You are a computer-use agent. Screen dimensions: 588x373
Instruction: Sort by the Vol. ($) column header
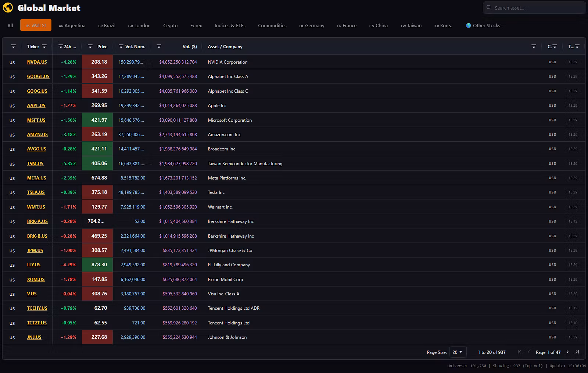pos(190,47)
